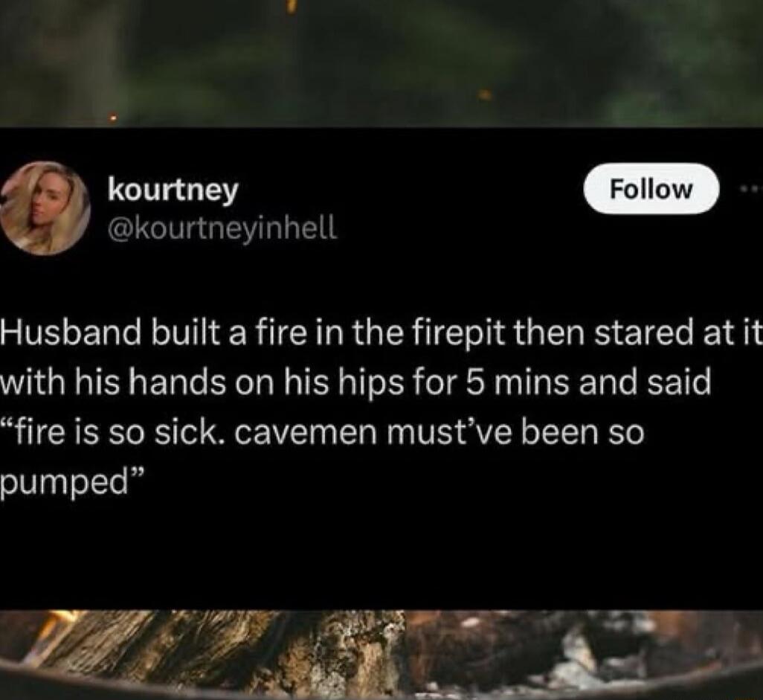Follow the kourtney account
The image size is (763, 700).
coord(651,189)
